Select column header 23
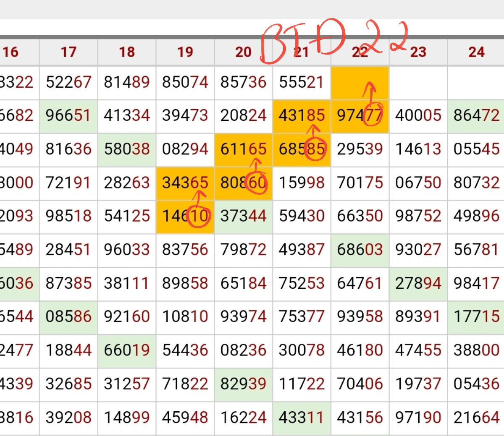504x436 pixels. pos(418,52)
